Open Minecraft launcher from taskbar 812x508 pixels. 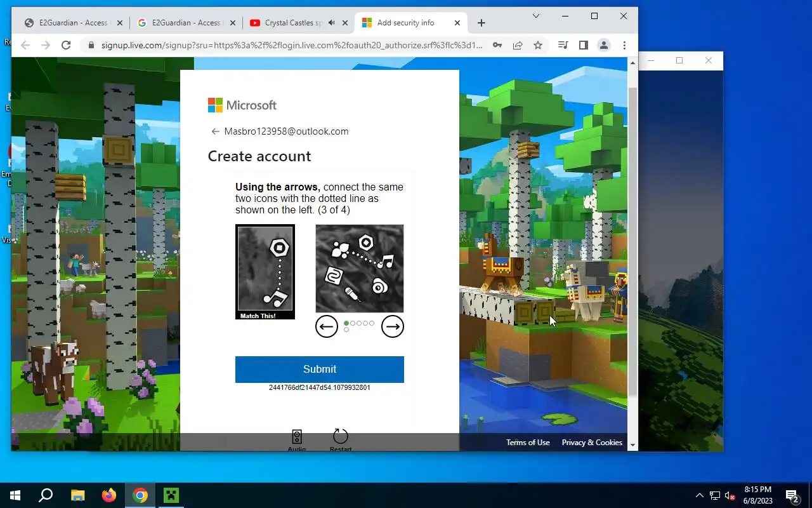pyautogui.click(x=171, y=495)
